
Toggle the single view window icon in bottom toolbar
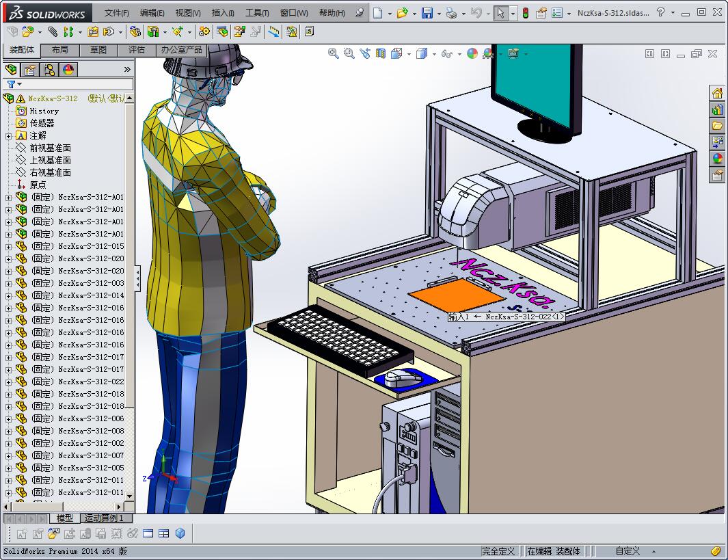[148, 533]
